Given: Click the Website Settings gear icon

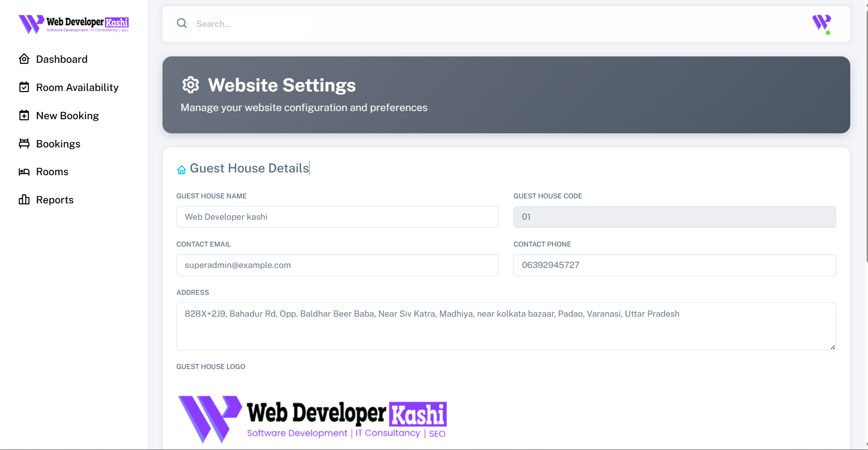Looking at the screenshot, I should pos(191,85).
